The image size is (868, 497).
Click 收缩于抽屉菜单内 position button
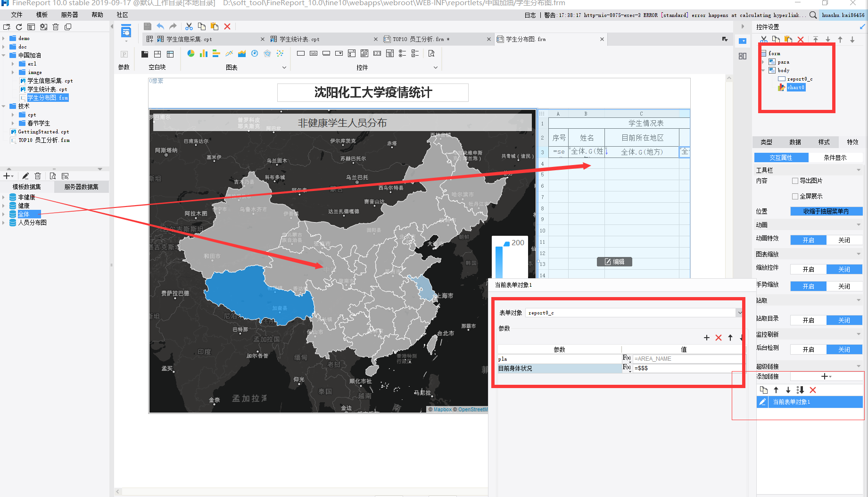[826, 211]
